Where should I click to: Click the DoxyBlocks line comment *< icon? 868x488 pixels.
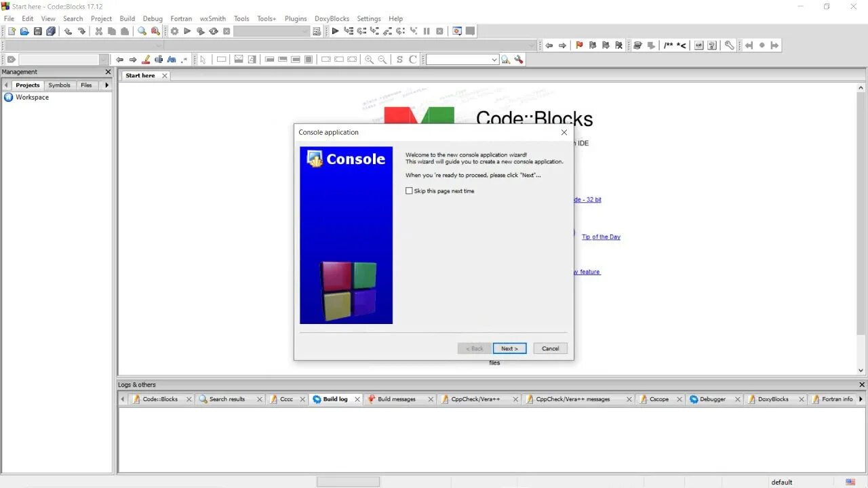pos(682,45)
